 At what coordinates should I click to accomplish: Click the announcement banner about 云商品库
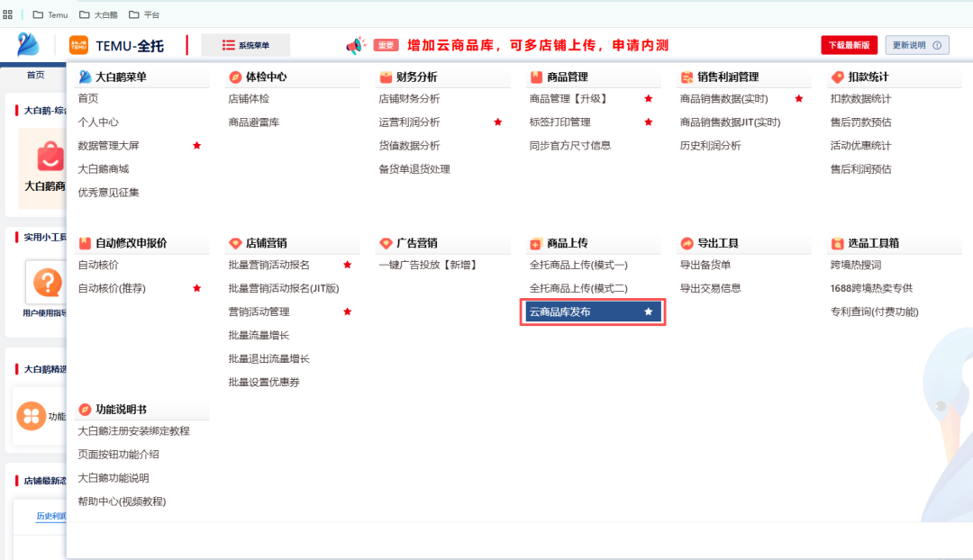click(537, 45)
